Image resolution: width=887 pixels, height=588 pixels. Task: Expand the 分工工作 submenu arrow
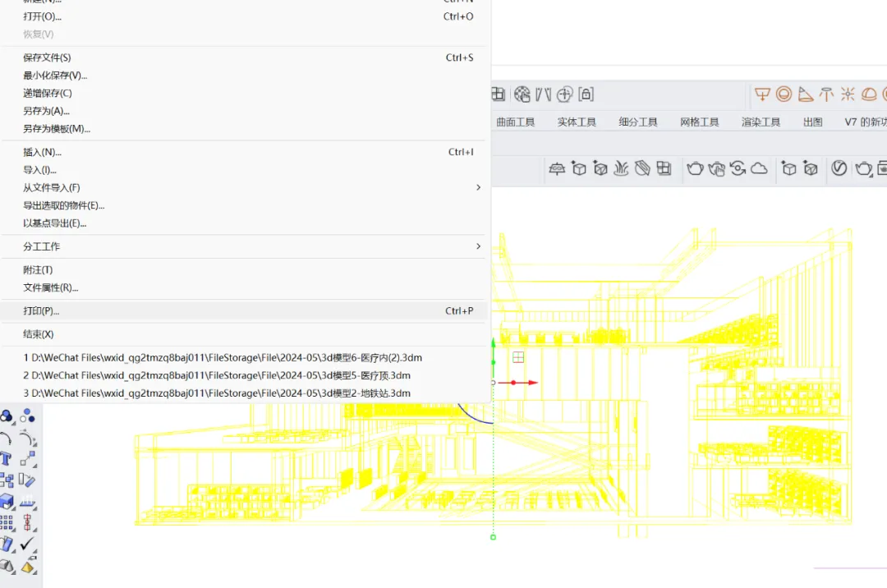pyautogui.click(x=479, y=246)
